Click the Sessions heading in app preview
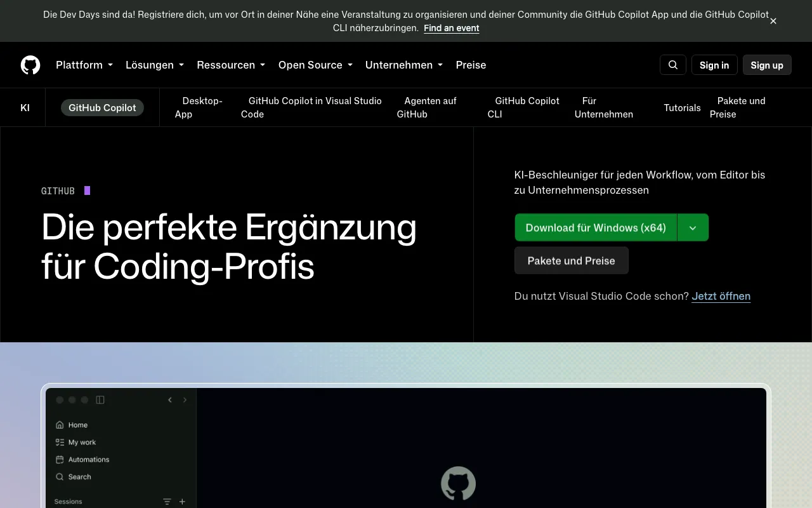The height and width of the screenshot is (508, 812). click(x=69, y=502)
